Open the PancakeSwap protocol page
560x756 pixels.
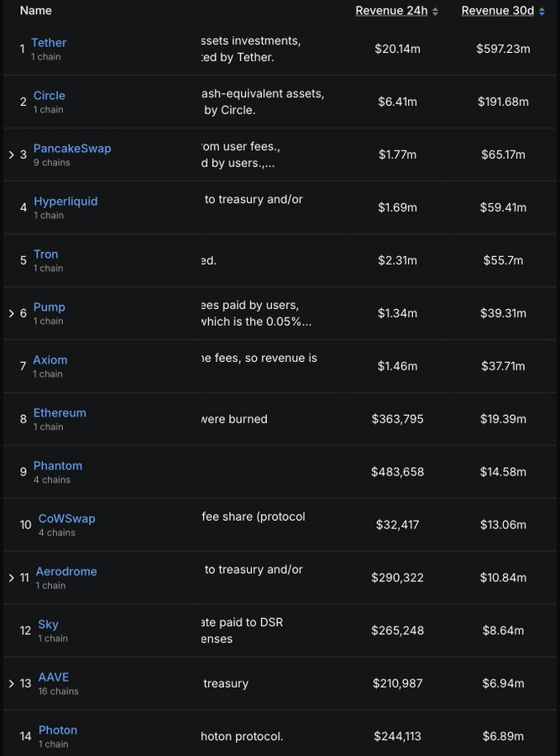[72, 149]
